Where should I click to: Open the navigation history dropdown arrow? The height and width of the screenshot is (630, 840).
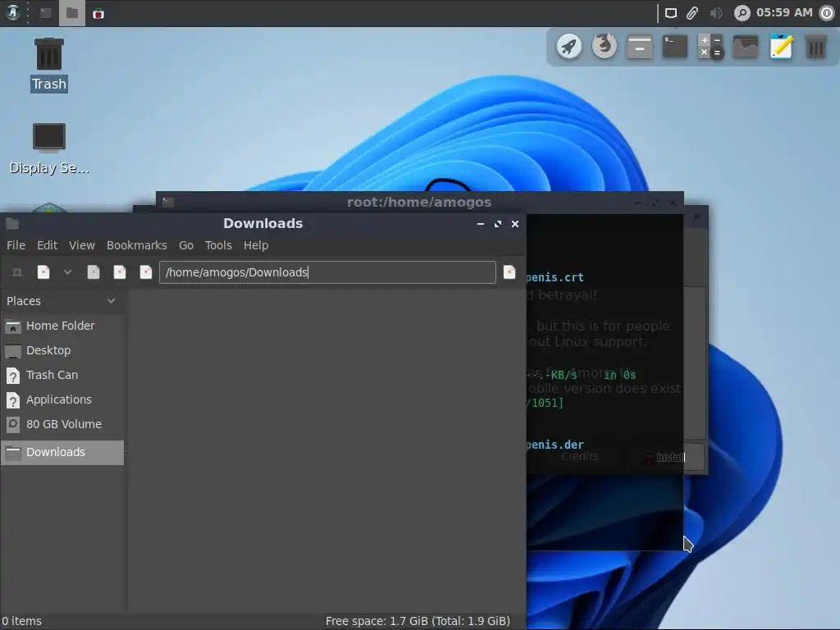coord(67,272)
